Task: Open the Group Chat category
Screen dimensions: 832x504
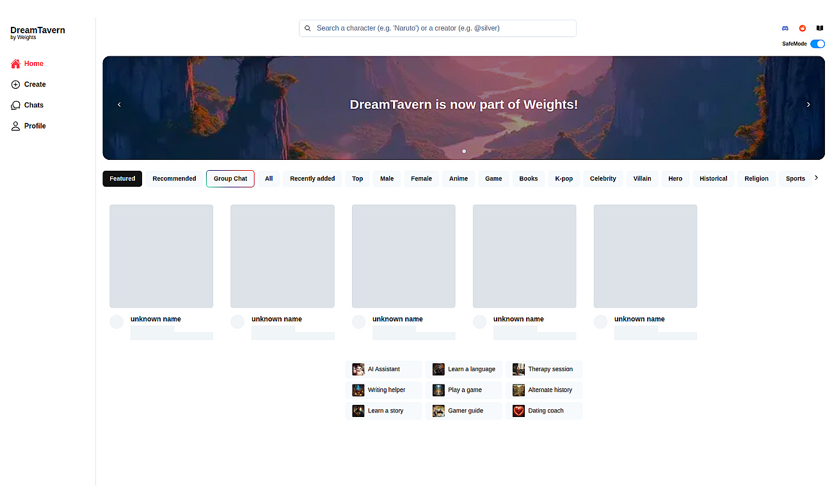Action: coord(230,179)
